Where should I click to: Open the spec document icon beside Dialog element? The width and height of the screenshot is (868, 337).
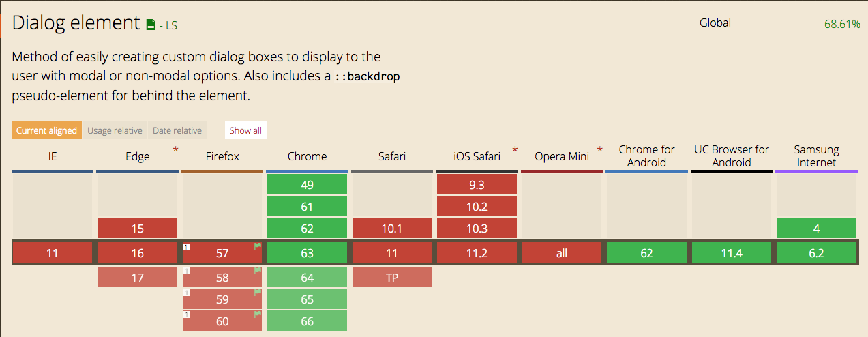[x=151, y=25]
